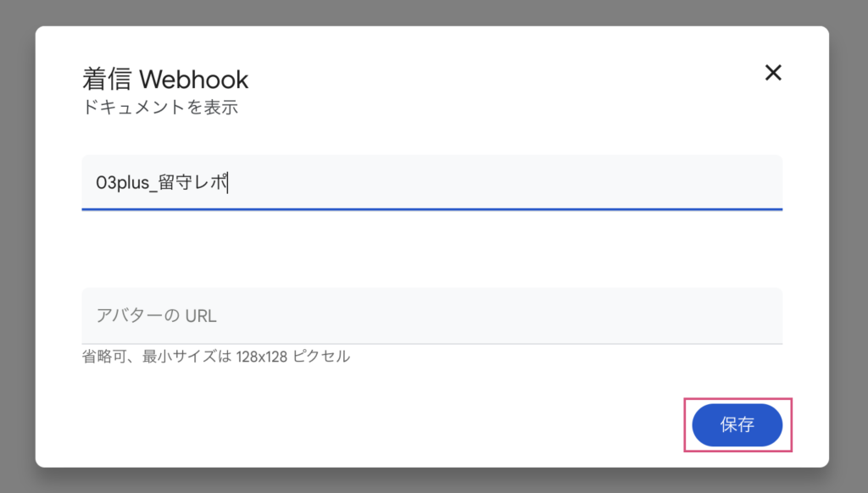This screenshot has height=493, width=868.
Task: Dismiss the webhook dialog using the X icon
Action: (772, 73)
